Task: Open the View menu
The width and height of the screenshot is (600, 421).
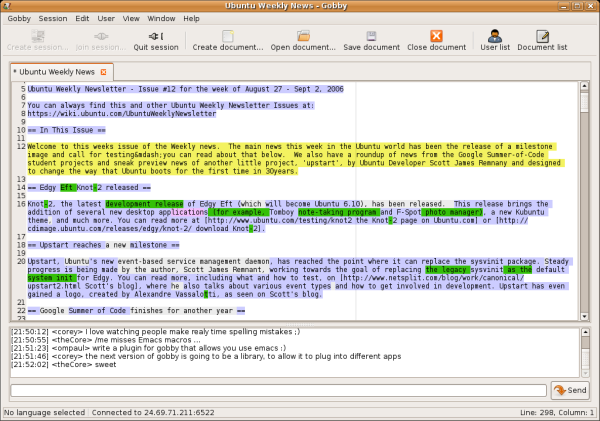Action: 131,18
